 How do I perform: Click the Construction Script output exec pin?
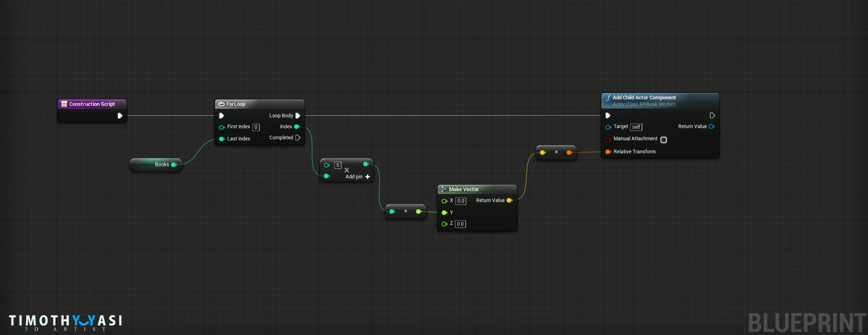coord(120,116)
